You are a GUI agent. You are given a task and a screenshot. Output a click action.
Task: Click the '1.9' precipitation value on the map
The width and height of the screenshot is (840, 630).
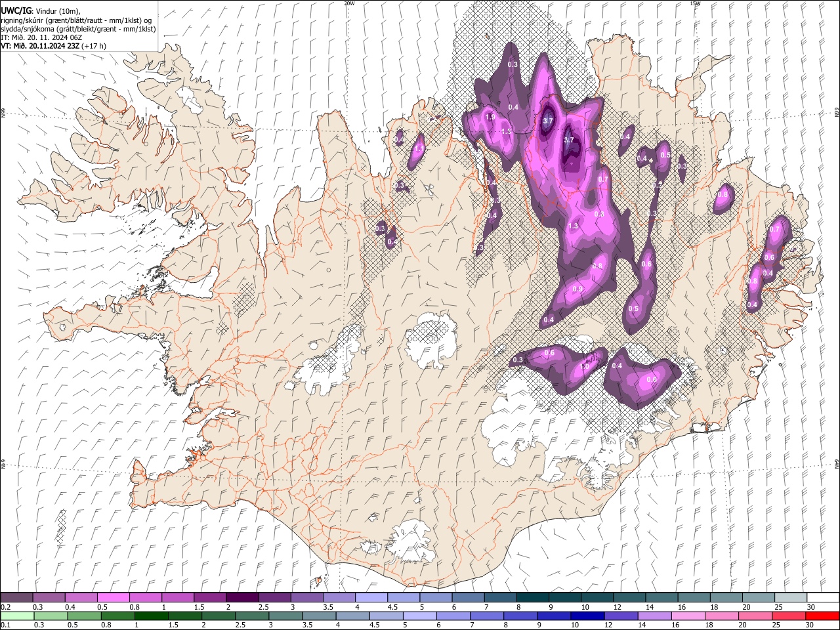490,117
